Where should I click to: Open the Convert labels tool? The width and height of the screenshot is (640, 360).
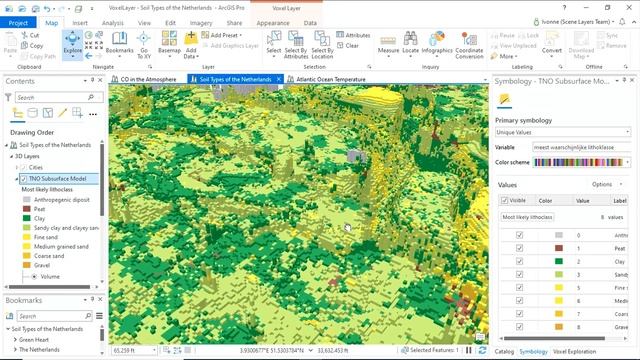551,43
